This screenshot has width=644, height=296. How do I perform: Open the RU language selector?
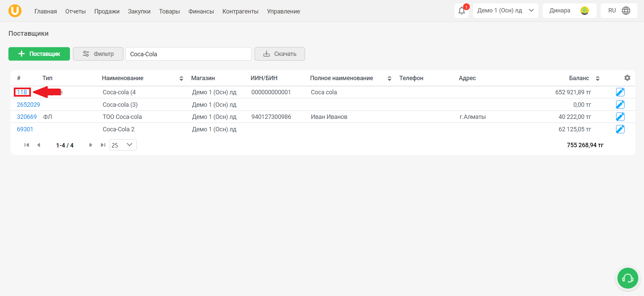click(619, 11)
